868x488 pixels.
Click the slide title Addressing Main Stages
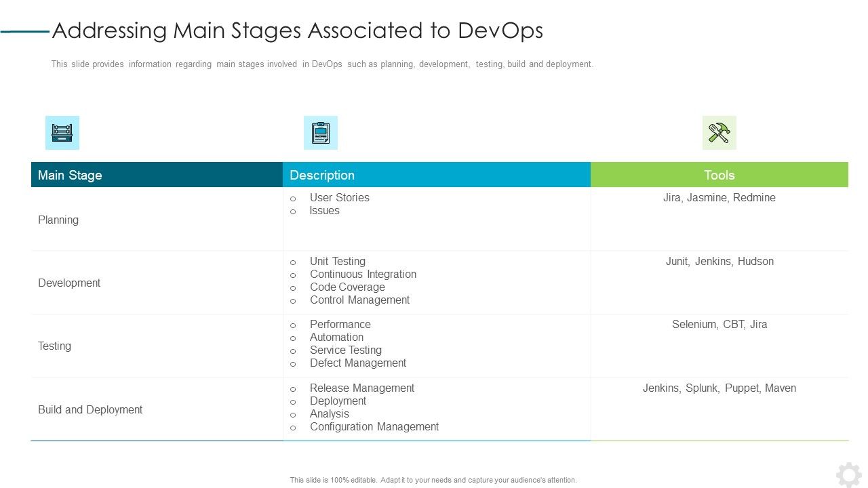[298, 30]
